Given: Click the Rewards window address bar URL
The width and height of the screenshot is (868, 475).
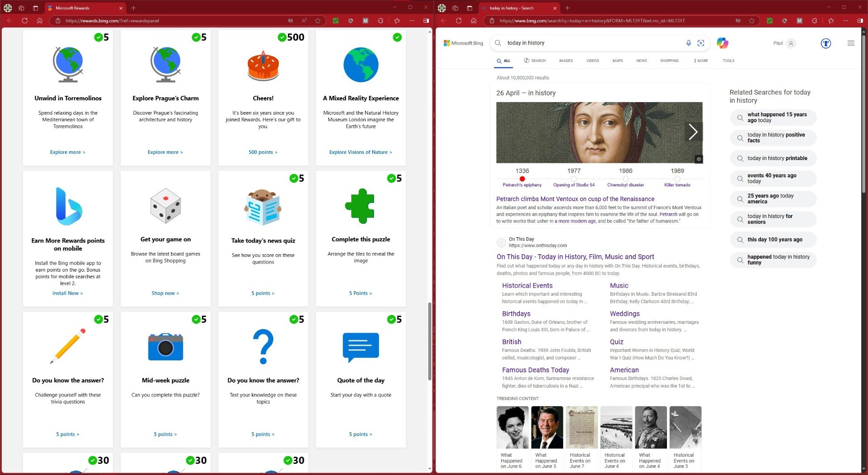Looking at the screenshot, I should coord(112,21).
